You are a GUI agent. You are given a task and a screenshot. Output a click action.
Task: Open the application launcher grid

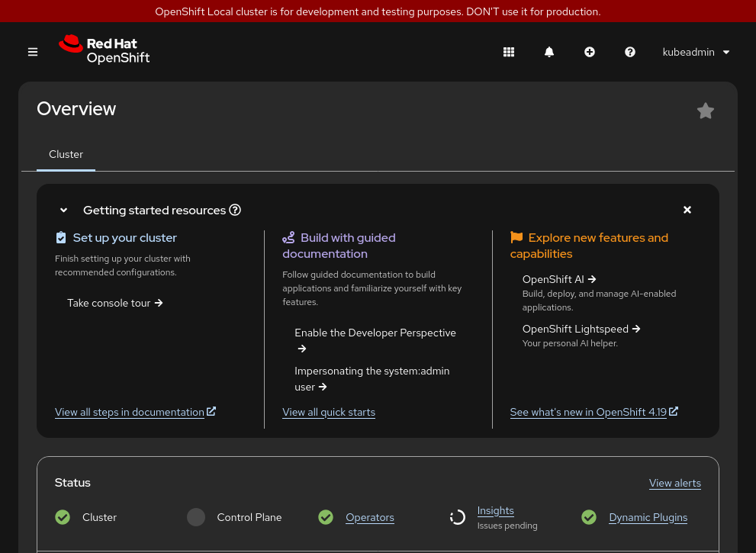508,52
